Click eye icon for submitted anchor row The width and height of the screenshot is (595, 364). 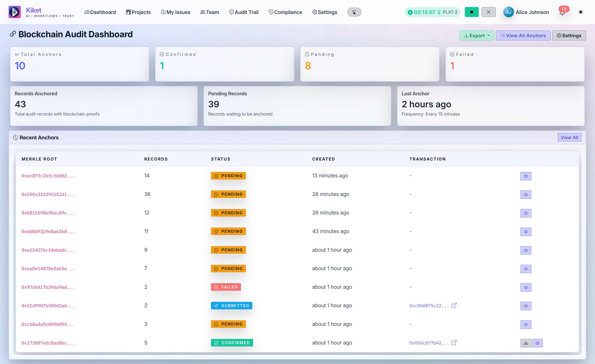tap(526, 306)
